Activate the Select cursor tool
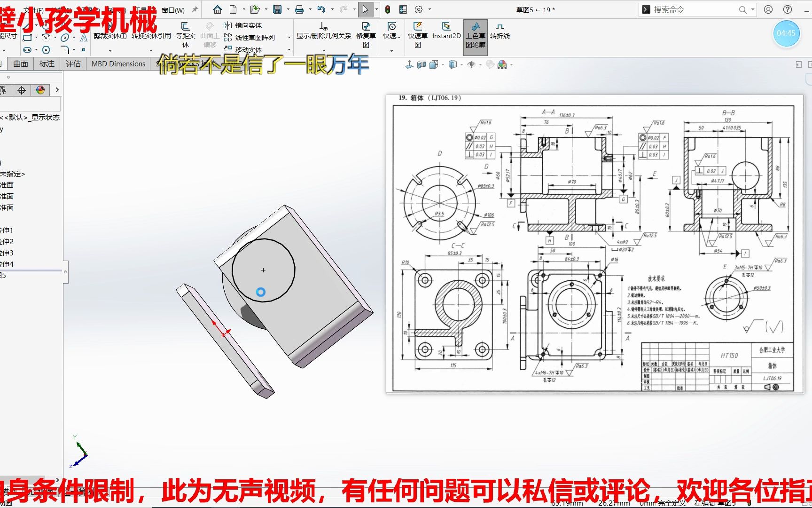The image size is (812, 508). pos(365,9)
